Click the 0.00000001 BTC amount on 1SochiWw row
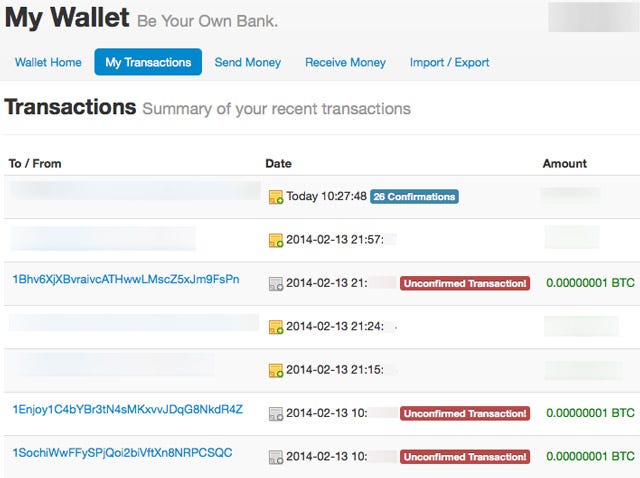Image resolution: width=640 pixels, height=478 pixels. point(590,456)
